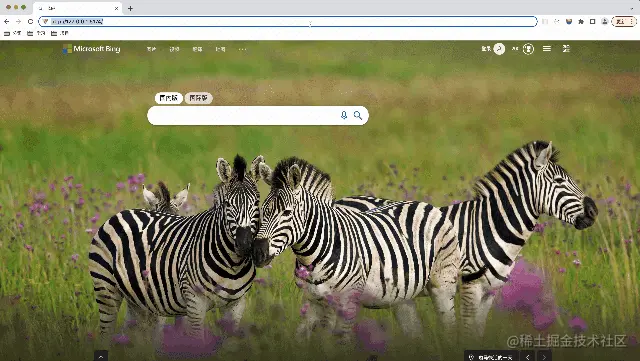The image size is (640, 361).
Task: Reload the current page
Action: tap(30, 21)
